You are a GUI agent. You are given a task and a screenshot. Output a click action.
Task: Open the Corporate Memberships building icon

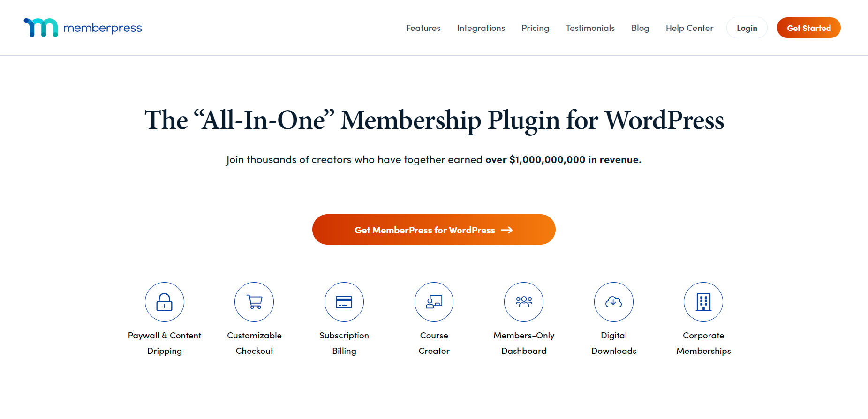(703, 302)
